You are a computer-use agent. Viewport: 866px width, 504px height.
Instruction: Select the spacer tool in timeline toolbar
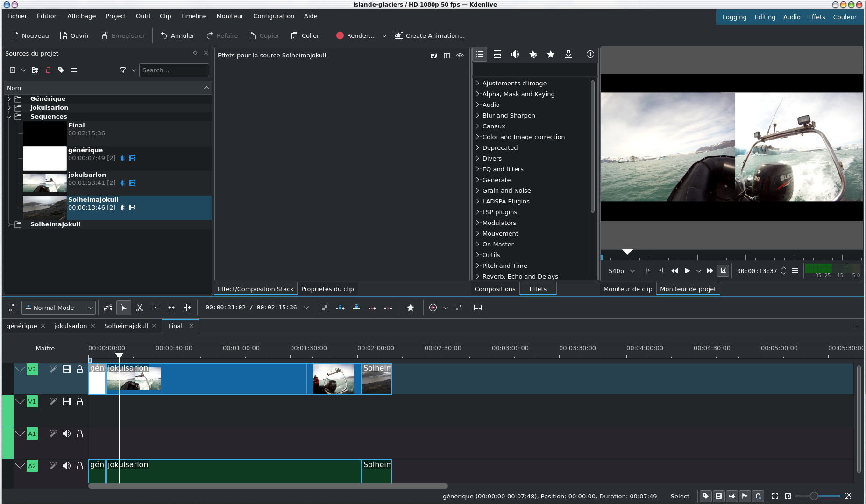click(x=156, y=308)
